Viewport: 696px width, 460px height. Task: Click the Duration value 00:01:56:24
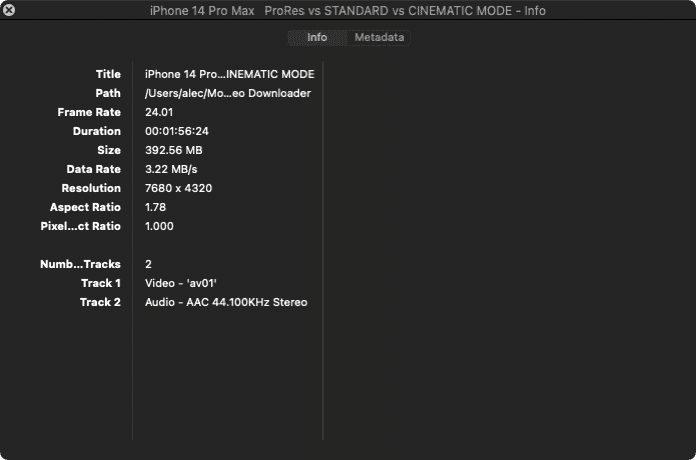pos(177,131)
